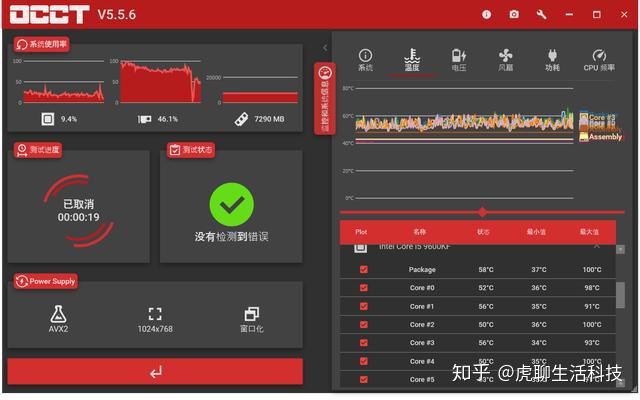Take a screenshot with the camera icon
640x400 pixels.
514,15
